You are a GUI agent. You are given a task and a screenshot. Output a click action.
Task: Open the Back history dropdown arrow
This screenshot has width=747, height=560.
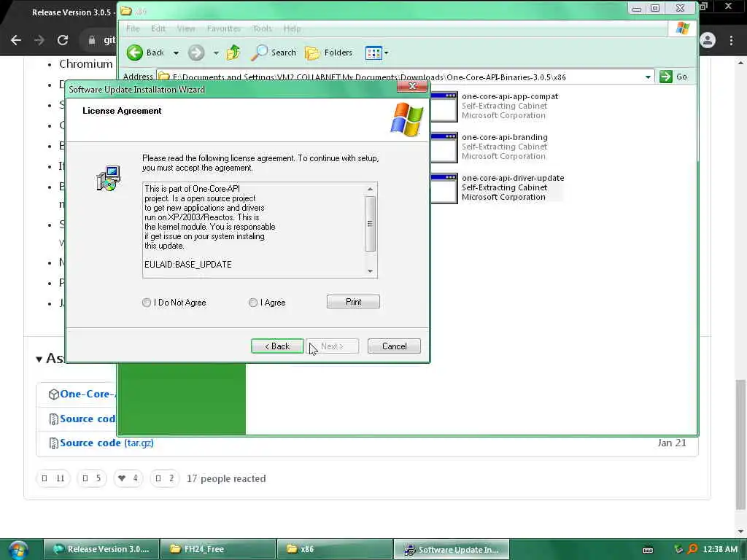coord(176,52)
